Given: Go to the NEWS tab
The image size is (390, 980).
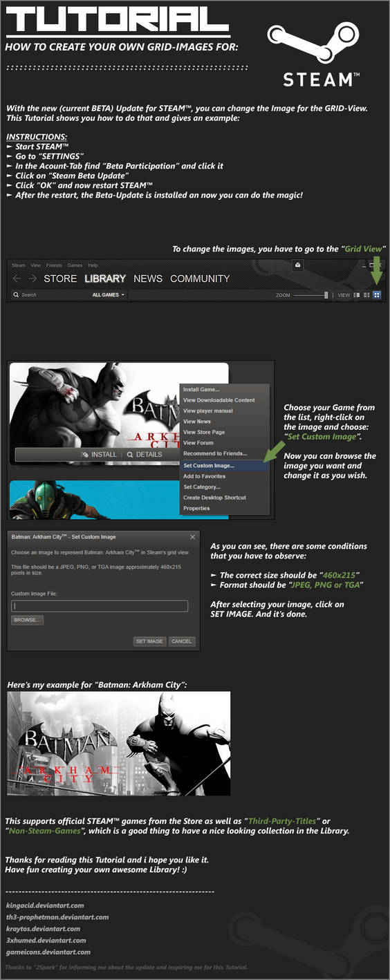Looking at the screenshot, I should click(x=148, y=279).
